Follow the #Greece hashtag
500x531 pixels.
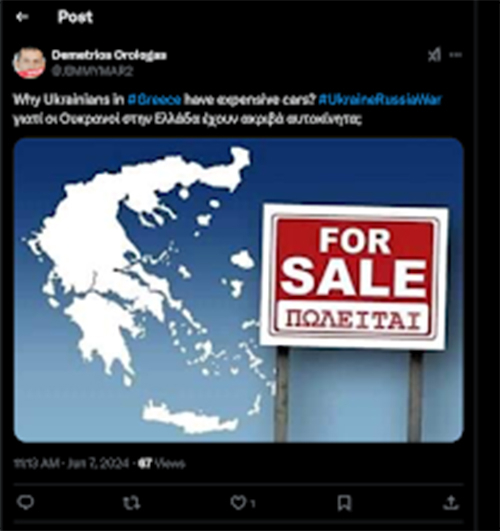[154, 100]
